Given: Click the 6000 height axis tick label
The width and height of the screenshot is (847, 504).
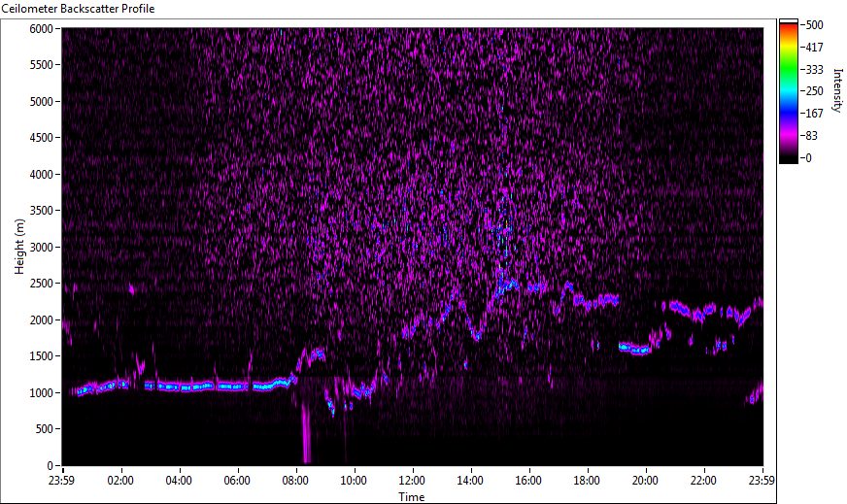Looking at the screenshot, I should [x=41, y=28].
